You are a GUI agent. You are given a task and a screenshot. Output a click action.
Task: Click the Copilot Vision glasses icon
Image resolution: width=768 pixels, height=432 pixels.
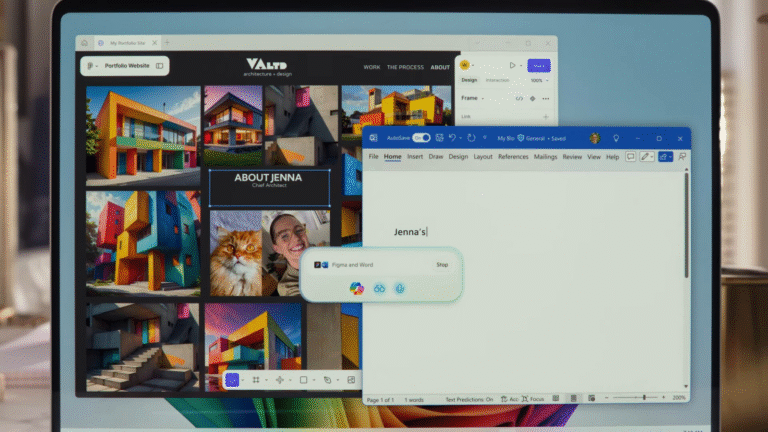click(379, 288)
